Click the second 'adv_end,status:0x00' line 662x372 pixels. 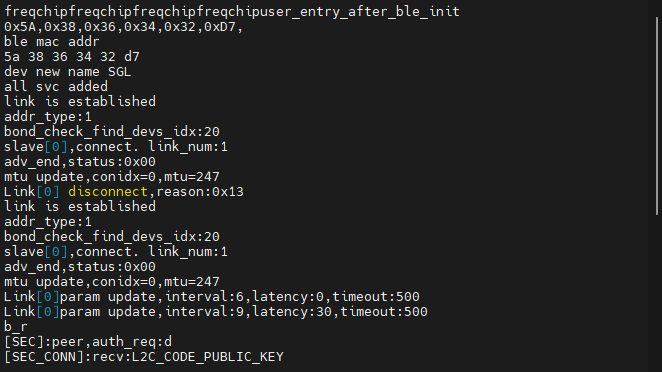tap(80, 266)
